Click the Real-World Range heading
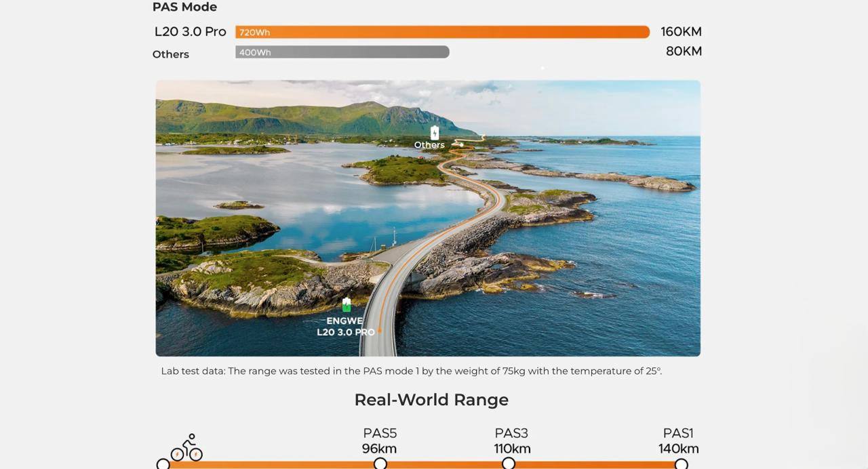Image resolution: width=868 pixels, height=469 pixels. tap(431, 400)
